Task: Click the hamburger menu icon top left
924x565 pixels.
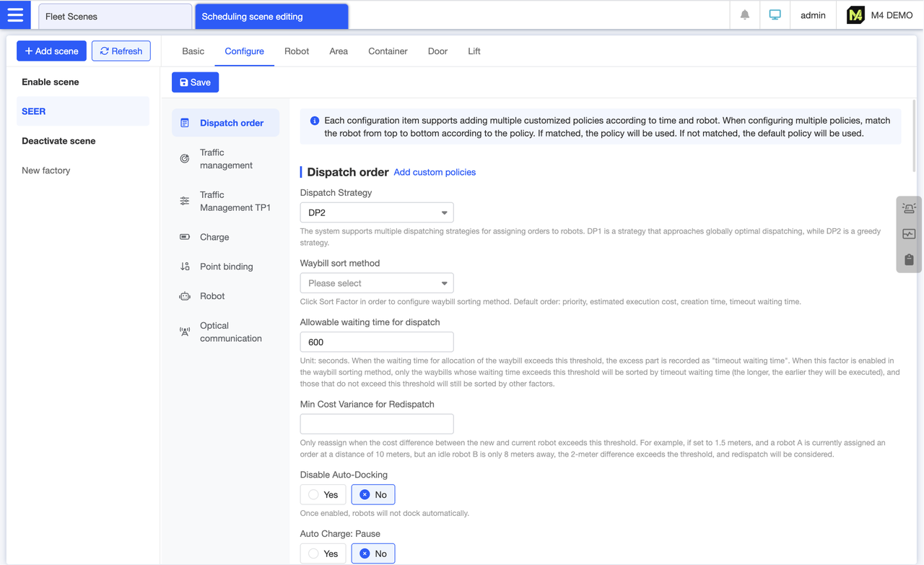Action: [x=15, y=14]
